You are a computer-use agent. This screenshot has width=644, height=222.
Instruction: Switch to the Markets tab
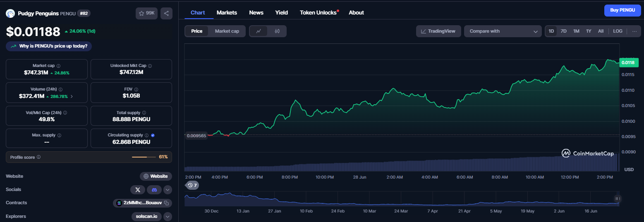pos(227,12)
